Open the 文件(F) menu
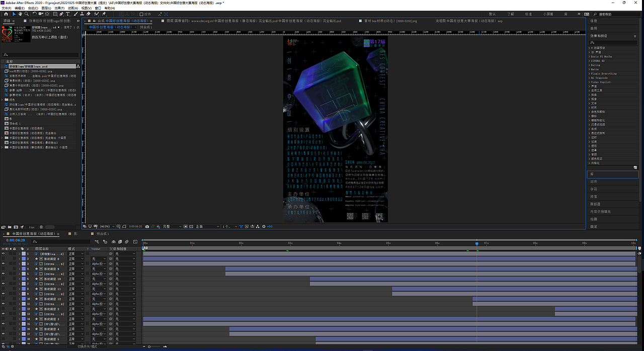This screenshot has height=351, width=644. point(7,8)
